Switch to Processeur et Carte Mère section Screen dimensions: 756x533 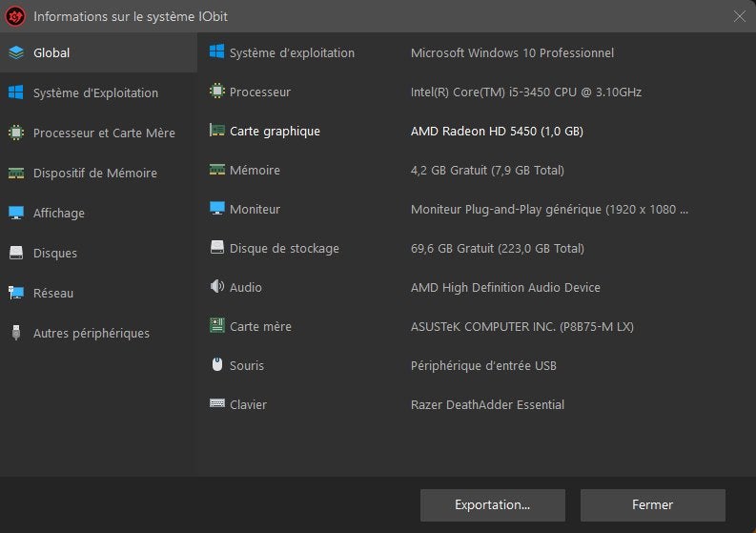[98, 133]
